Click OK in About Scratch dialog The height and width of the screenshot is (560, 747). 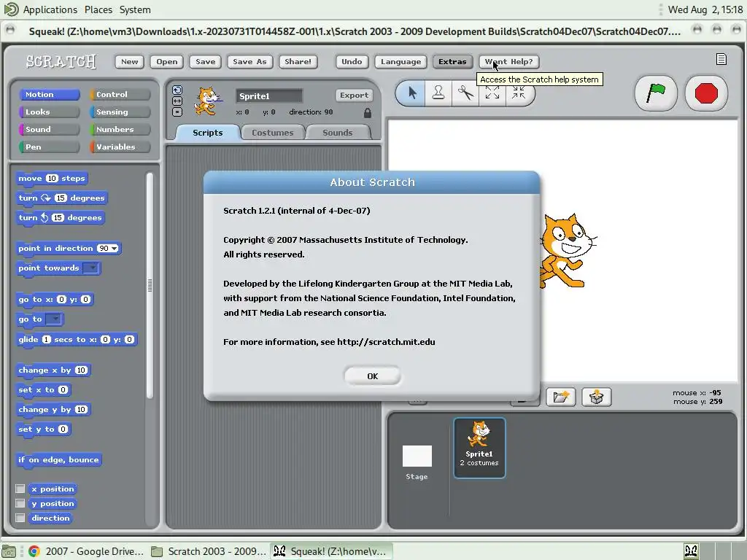(372, 376)
